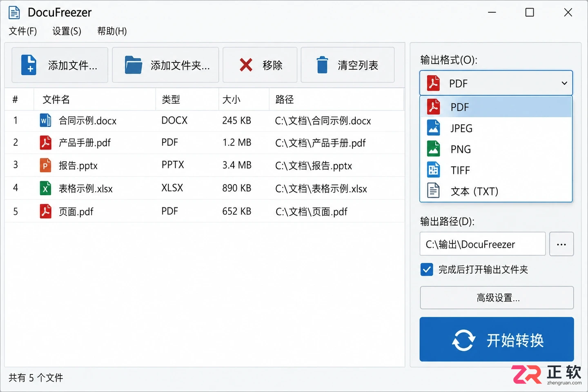Click the 3.4 MB size cell
The width and height of the screenshot is (588, 392).
237,165
